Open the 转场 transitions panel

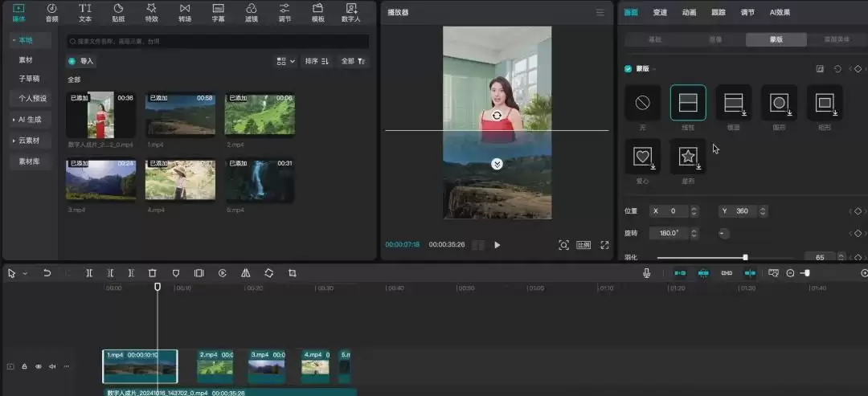185,13
